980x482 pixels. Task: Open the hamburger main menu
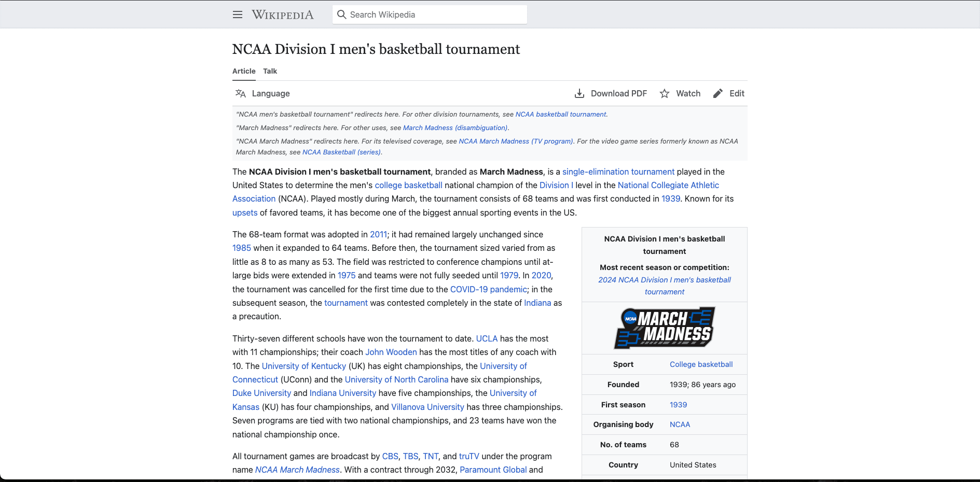238,15
